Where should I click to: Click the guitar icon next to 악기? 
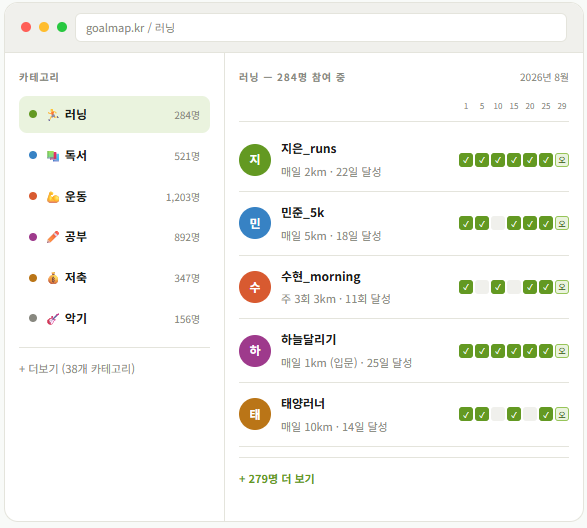pos(53,319)
